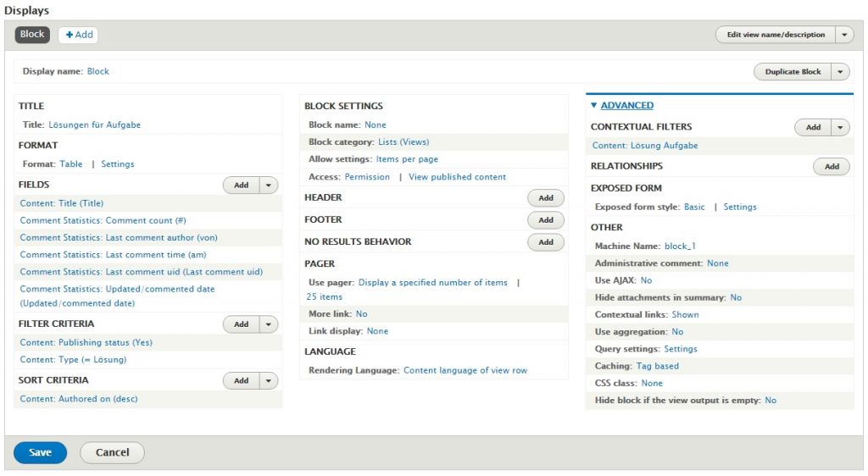Open dropdown arrow beside Duplicate Block
The height and width of the screenshot is (476, 868).
840,72
